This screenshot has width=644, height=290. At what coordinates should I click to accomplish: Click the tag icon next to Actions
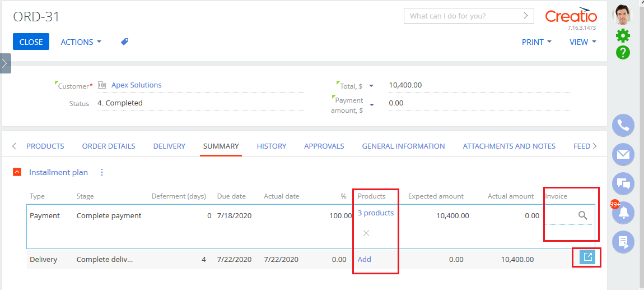pyautogui.click(x=125, y=42)
